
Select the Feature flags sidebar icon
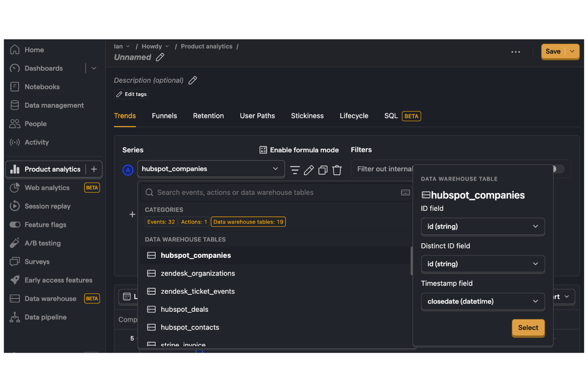pos(15,224)
